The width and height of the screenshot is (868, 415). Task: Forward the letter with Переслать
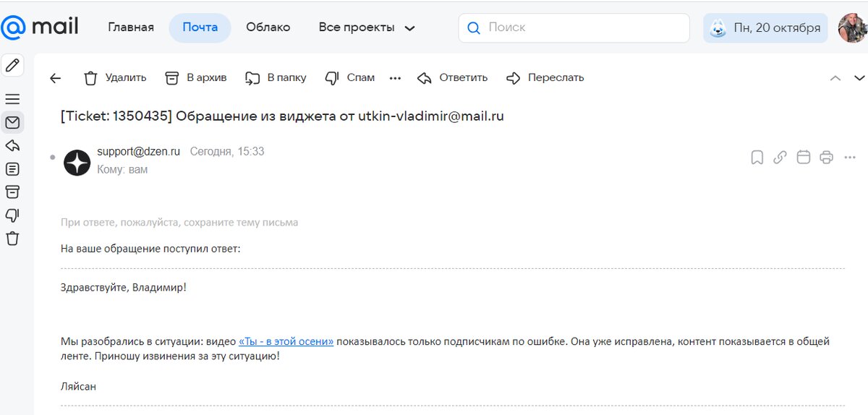(545, 77)
